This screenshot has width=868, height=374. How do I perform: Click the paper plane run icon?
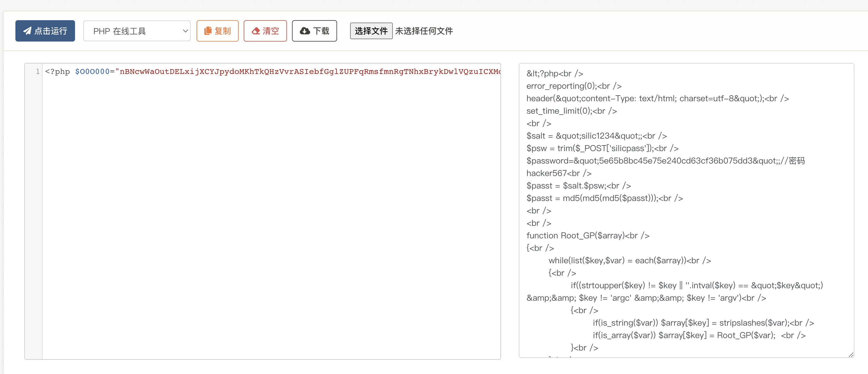click(x=27, y=31)
